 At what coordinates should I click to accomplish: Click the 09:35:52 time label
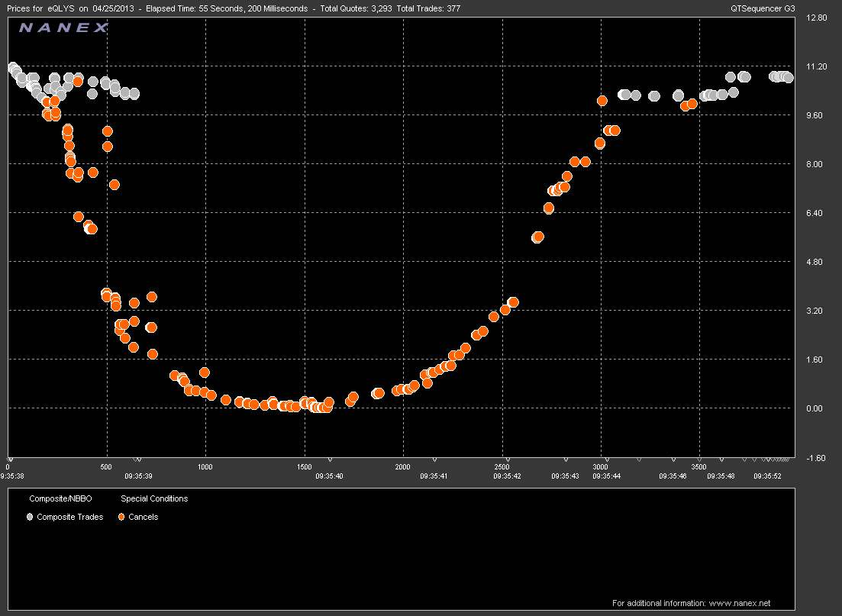click(x=767, y=476)
